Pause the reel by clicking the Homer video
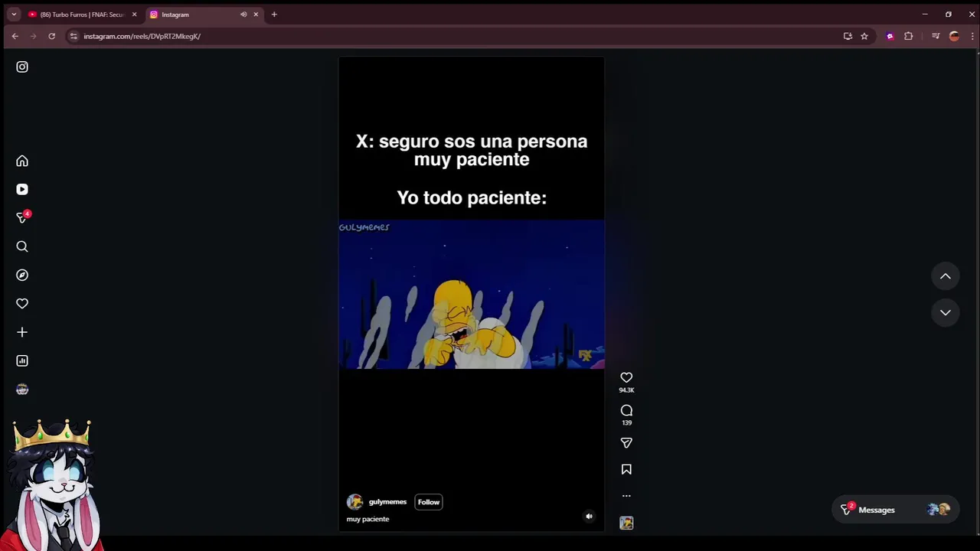Viewport: 980px width, 551px height. click(472, 294)
